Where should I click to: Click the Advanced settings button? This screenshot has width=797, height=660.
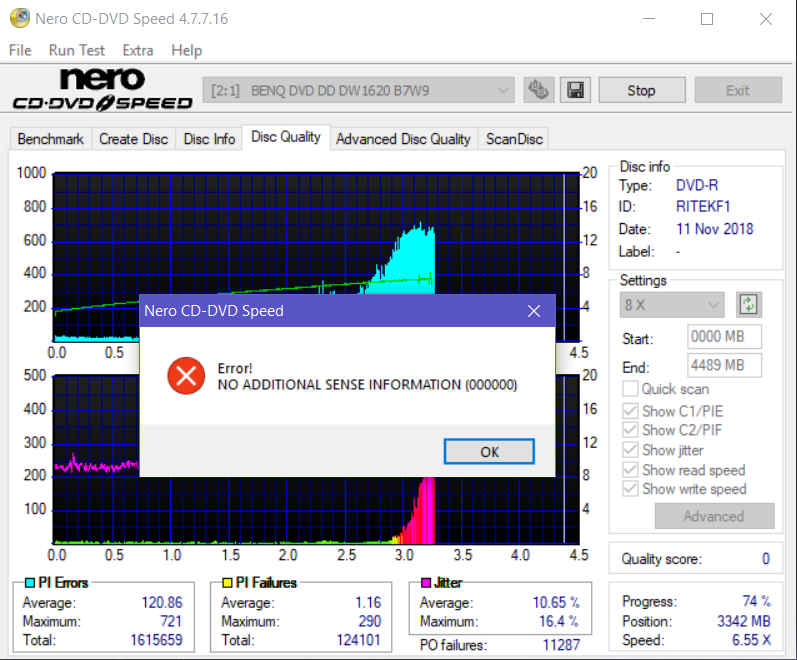click(x=714, y=516)
